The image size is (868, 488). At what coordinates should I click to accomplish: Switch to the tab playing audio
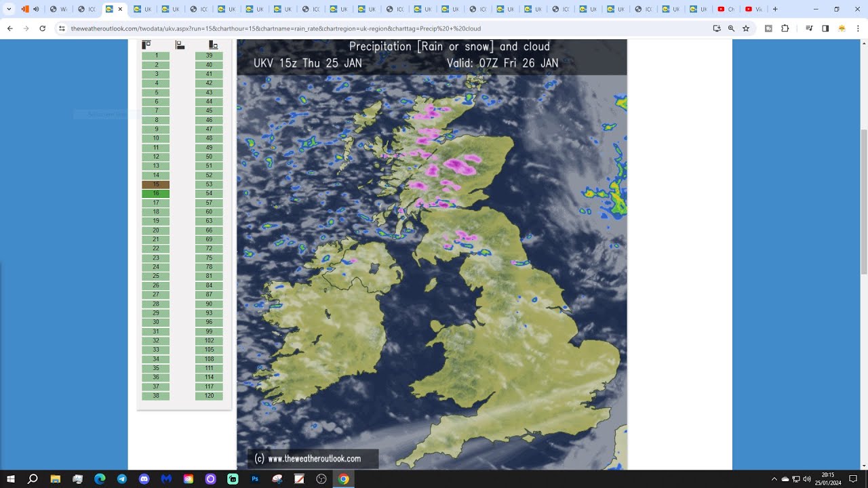tap(30, 9)
